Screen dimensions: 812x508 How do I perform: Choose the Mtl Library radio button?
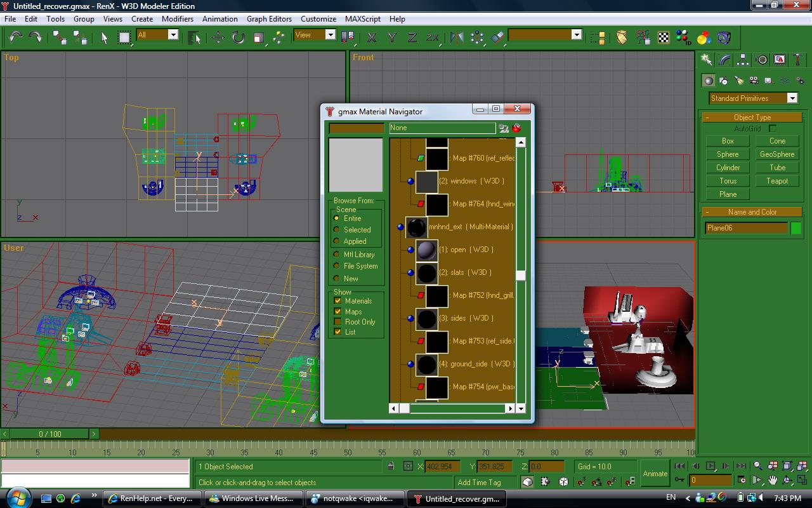337,254
